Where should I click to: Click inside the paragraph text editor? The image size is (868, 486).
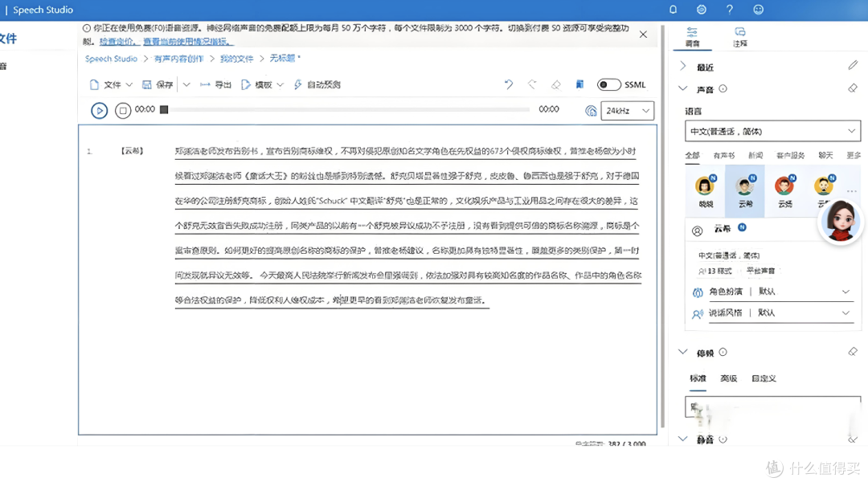tap(407, 225)
